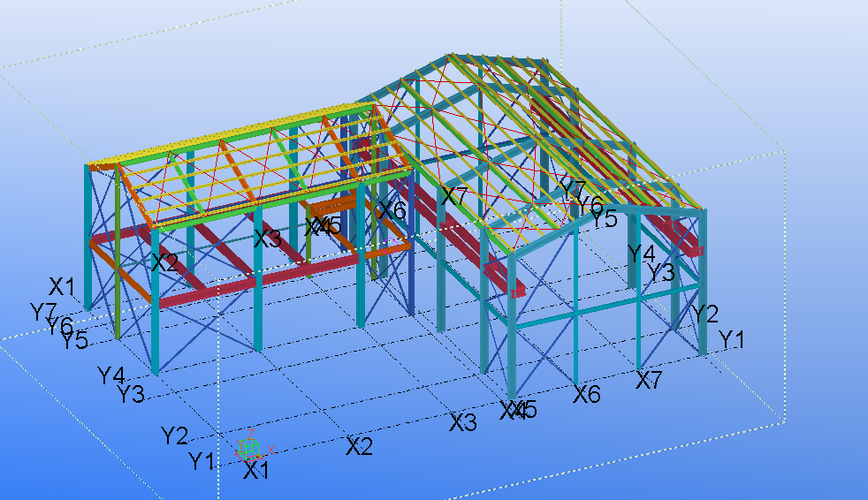Screen dimensions: 868x500
Task: Select the X7 grid label at ground level
Action: 649,381
